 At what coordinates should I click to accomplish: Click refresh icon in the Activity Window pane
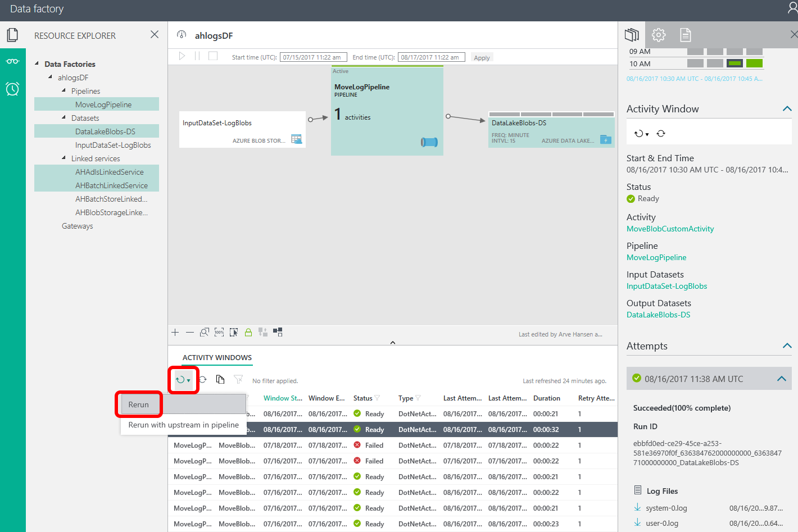[661, 134]
